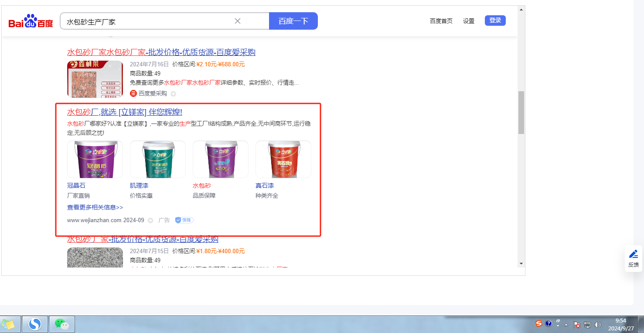
Task: Click the 品质保障 caption under 水包砂
Action: click(x=204, y=196)
